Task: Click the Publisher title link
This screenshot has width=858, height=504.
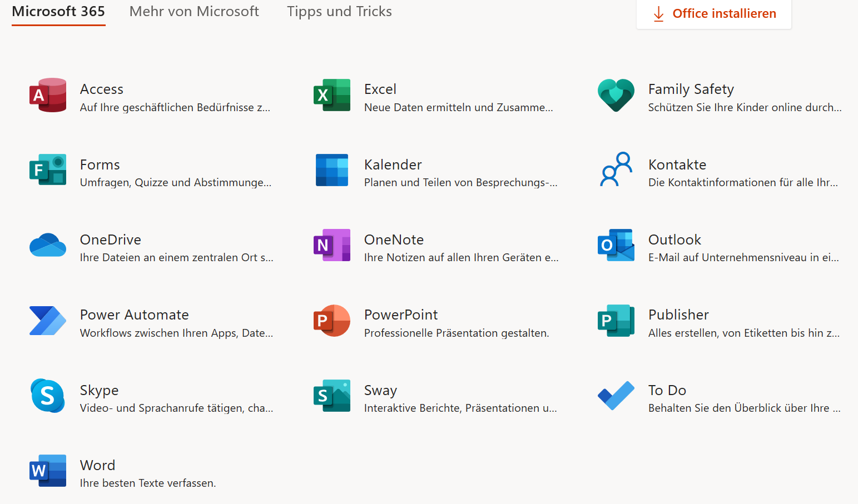Action: [678, 315]
